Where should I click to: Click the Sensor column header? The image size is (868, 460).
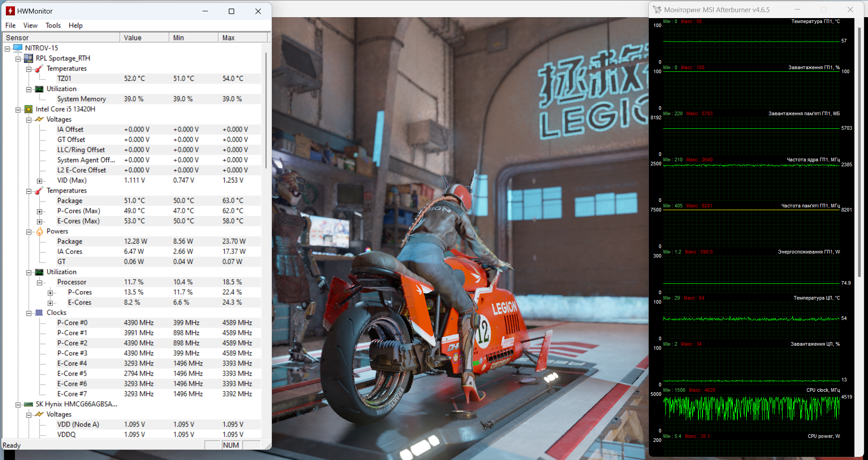pos(61,38)
